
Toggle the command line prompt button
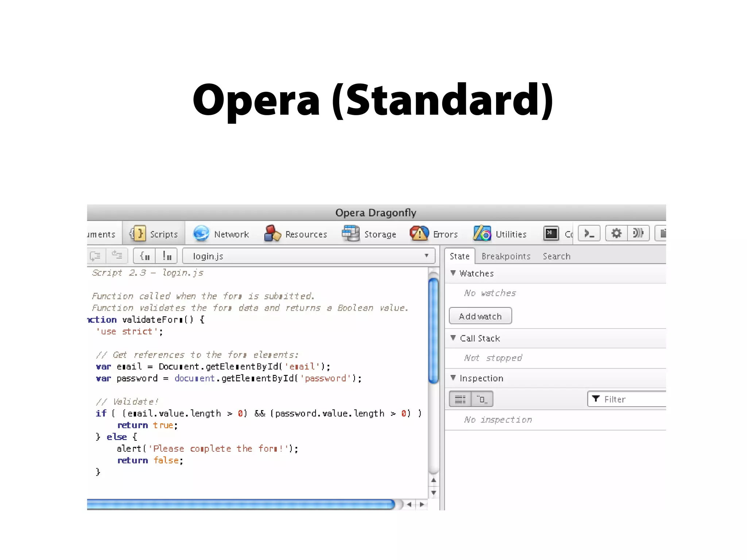pos(589,233)
